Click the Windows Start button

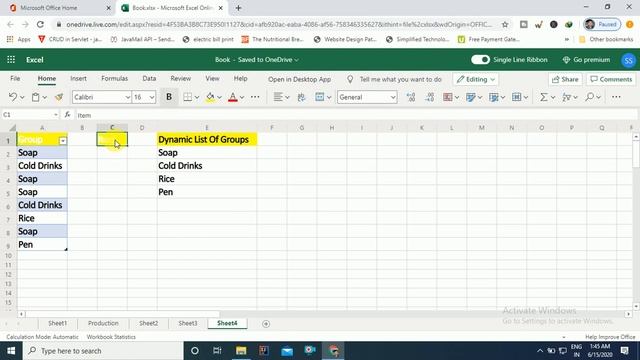[11, 351]
